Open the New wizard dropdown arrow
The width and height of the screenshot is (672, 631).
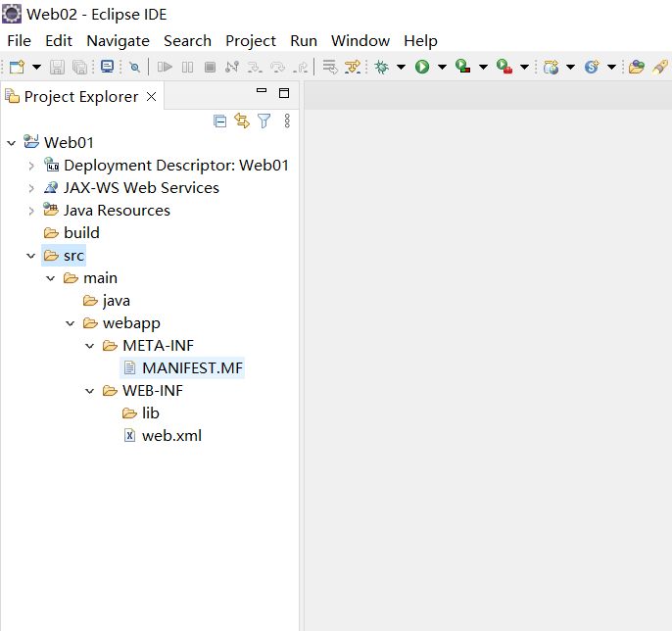coord(37,67)
